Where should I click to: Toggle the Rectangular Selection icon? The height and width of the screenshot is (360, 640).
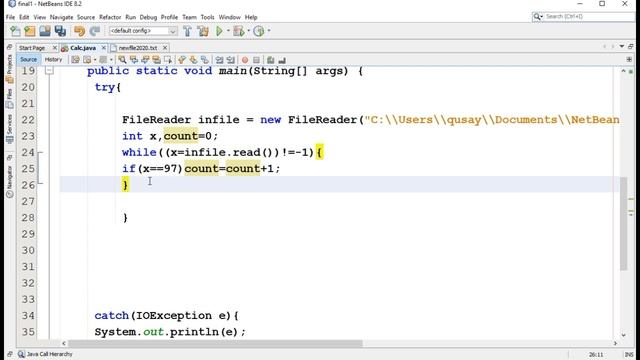tap(168, 60)
